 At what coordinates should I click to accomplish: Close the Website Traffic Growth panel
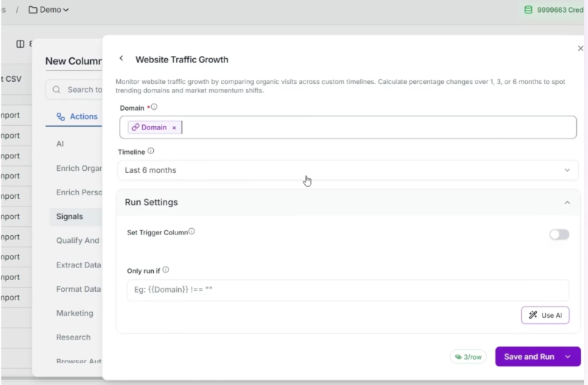(x=580, y=48)
